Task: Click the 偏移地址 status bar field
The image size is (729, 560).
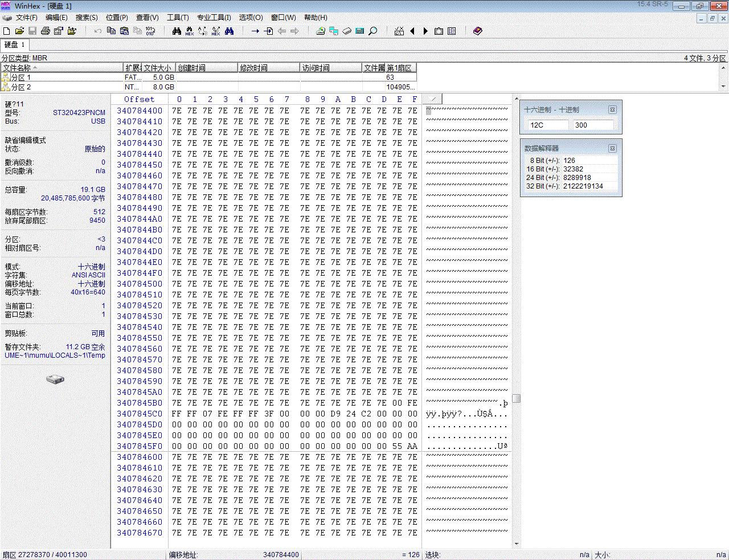Action: tap(234, 554)
